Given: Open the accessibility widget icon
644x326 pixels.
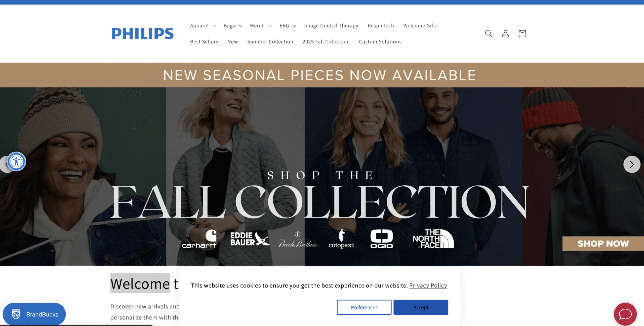Looking at the screenshot, I should tap(16, 161).
